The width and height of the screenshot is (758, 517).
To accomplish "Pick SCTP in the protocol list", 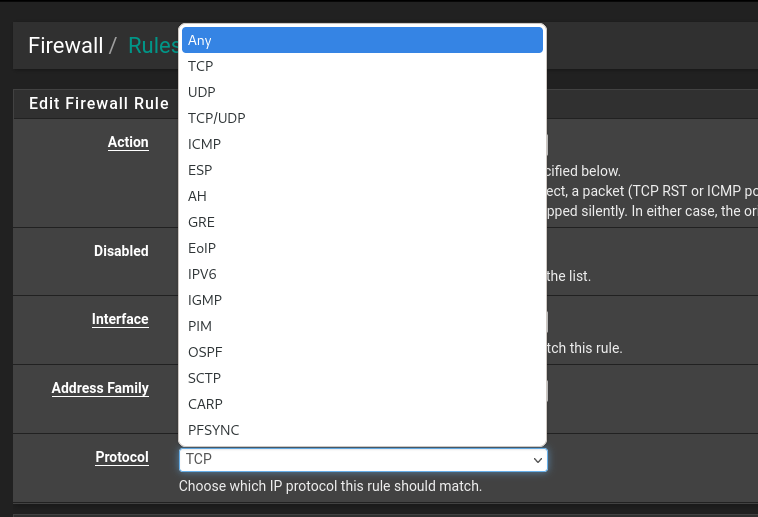I will click(x=362, y=378).
